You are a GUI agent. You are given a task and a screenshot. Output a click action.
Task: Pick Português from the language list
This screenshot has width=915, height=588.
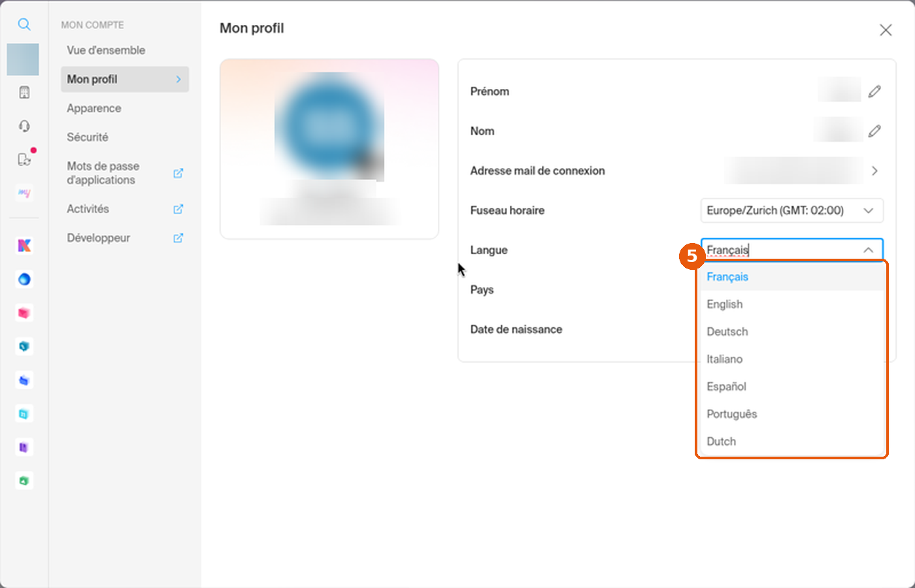point(792,414)
